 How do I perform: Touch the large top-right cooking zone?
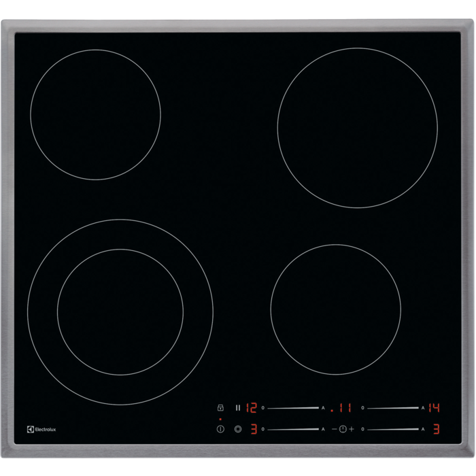click(357, 127)
